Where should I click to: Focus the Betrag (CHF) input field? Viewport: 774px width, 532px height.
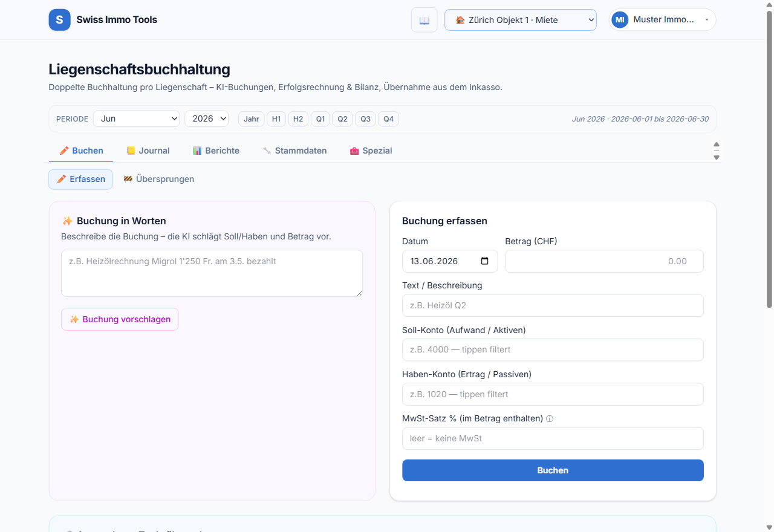pyautogui.click(x=604, y=261)
